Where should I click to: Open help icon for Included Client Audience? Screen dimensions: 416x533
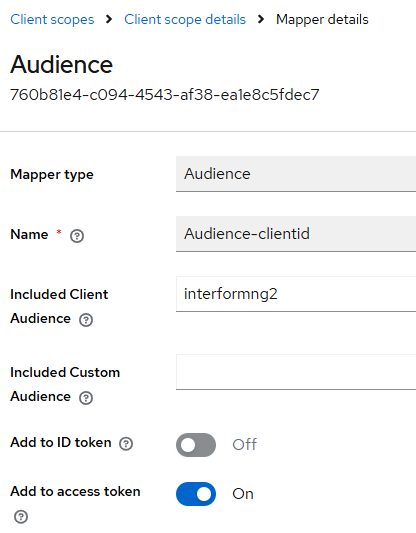86,320
